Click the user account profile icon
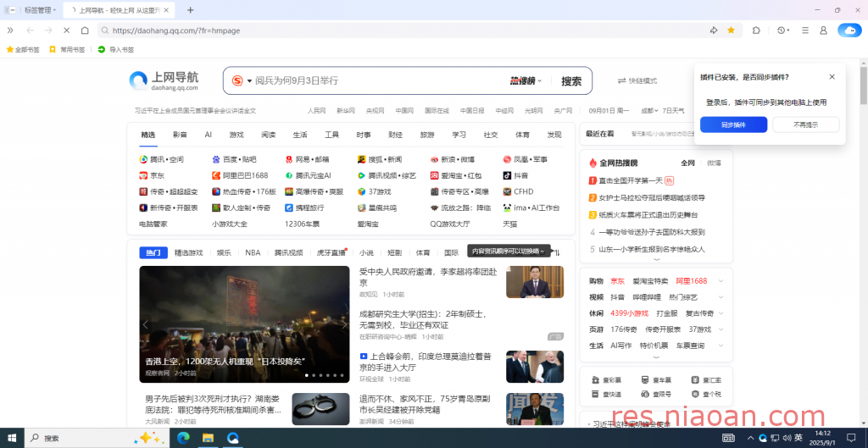 click(823, 30)
